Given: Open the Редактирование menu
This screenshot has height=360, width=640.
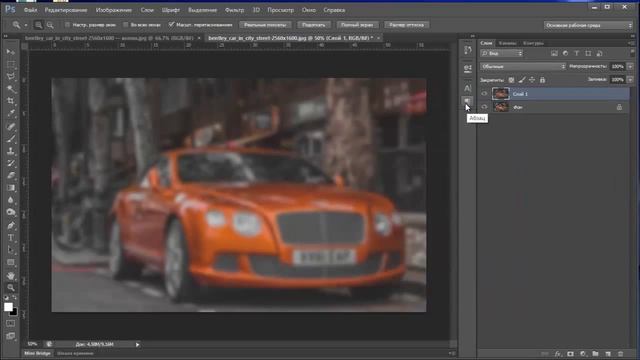Looking at the screenshot, I should [66, 10].
